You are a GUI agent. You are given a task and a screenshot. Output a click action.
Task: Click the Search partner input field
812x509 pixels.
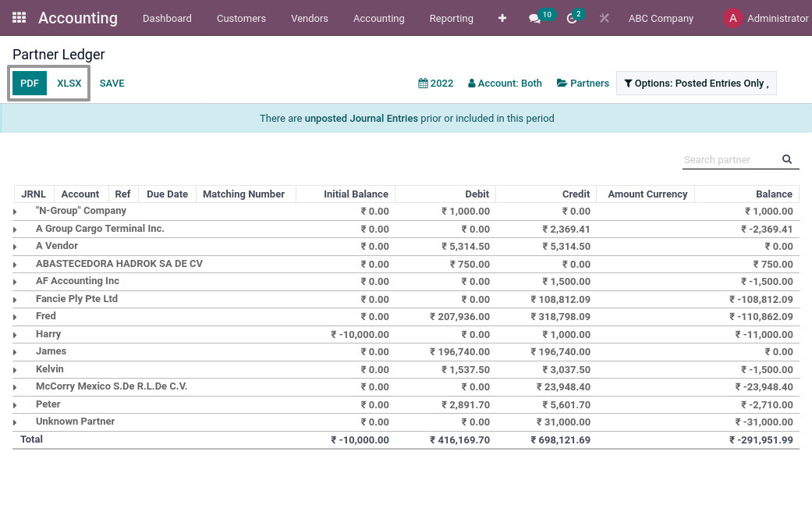pos(729,159)
